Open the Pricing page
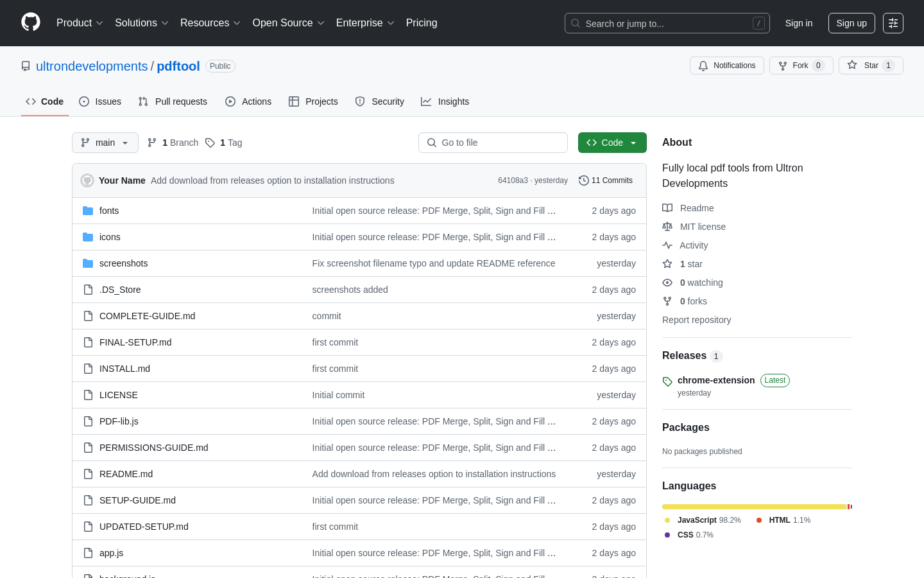This screenshot has height=578, width=924. coord(422,23)
